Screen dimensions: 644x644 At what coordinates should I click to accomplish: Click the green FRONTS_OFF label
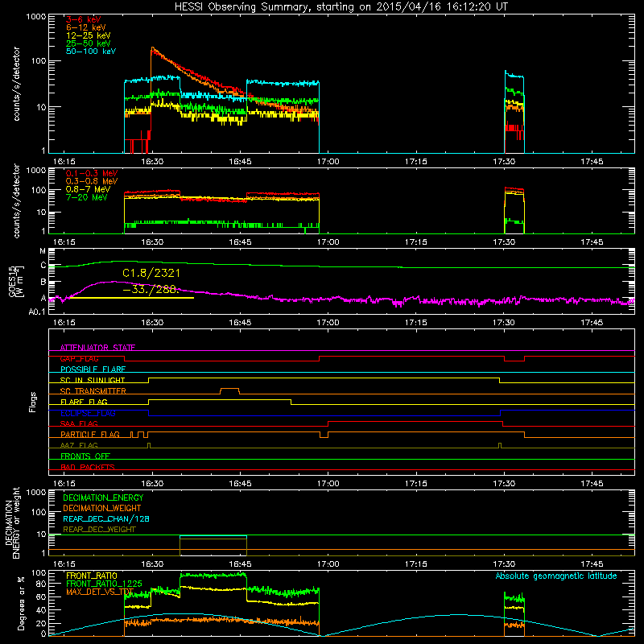click(85, 456)
